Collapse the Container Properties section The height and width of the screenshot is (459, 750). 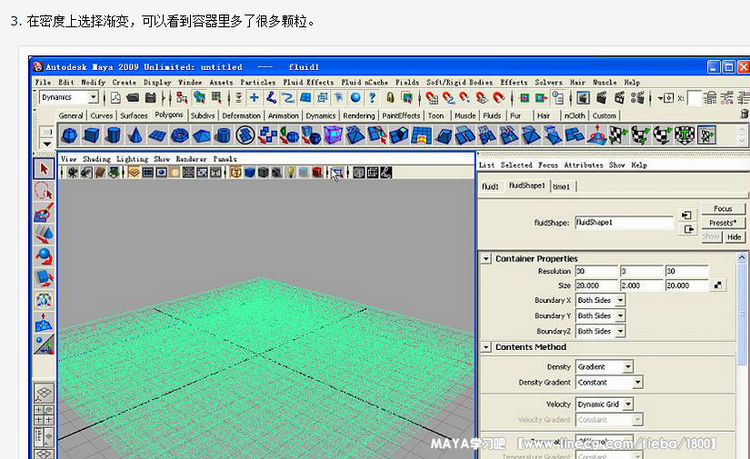(x=486, y=259)
